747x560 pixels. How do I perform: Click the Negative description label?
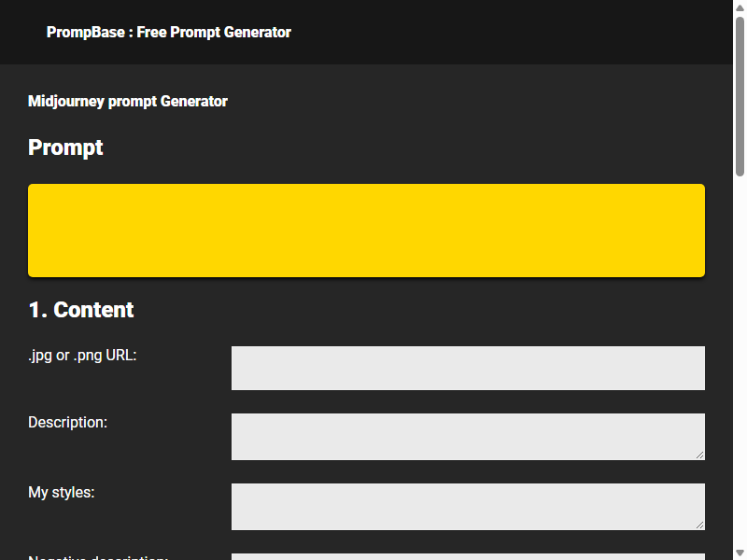point(98,557)
